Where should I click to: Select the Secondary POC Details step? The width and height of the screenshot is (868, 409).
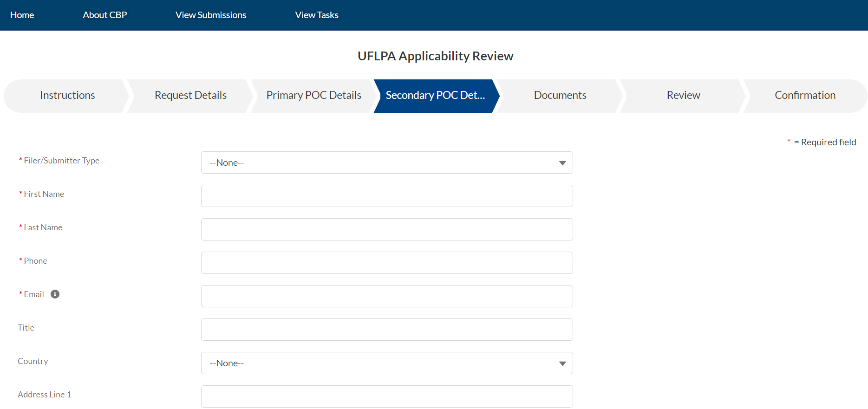tap(435, 96)
